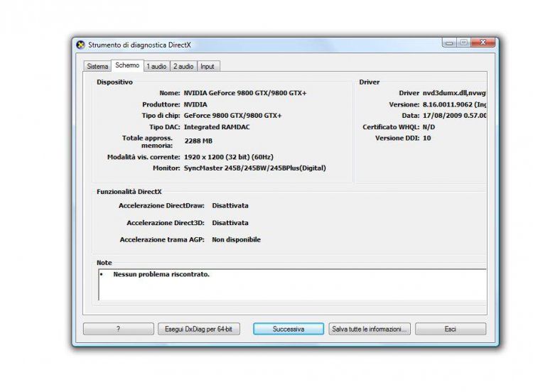
Task: Select 'Nessun problema riscontrato.' note text
Action: pos(161,274)
